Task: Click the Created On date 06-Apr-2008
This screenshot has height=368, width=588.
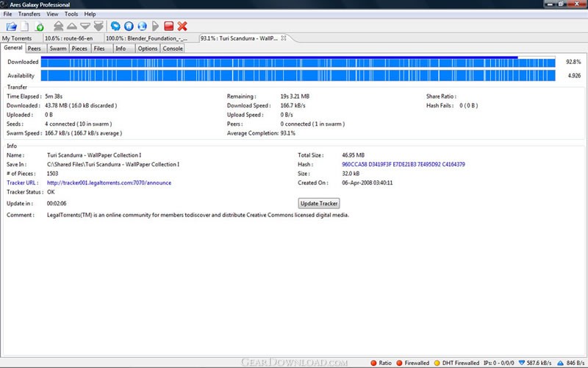Action: point(367,183)
